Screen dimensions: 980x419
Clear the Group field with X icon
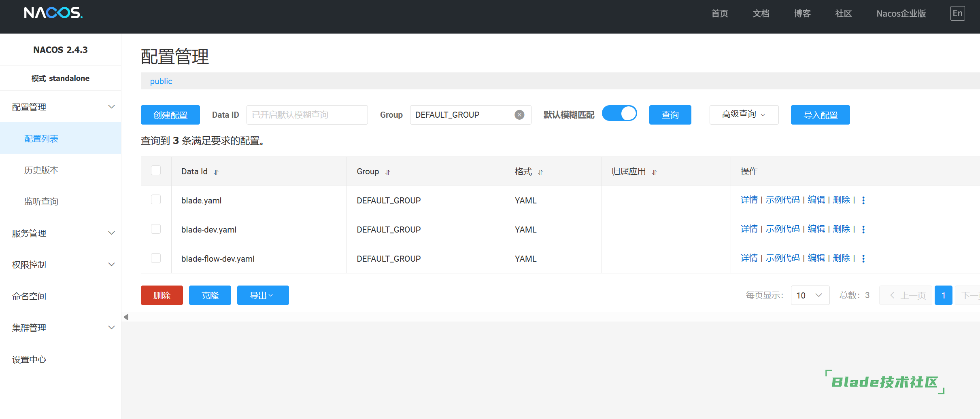click(519, 115)
